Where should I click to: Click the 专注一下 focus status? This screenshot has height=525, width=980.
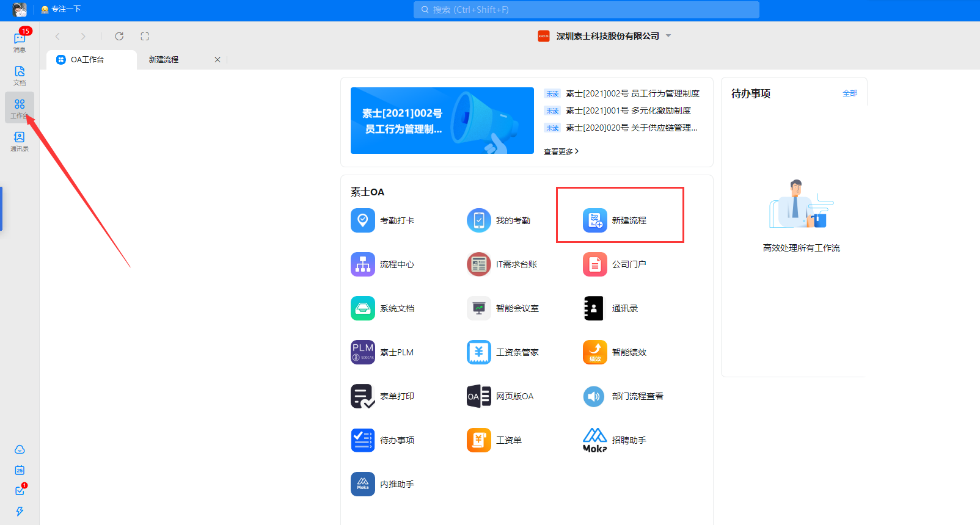tap(60, 10)
